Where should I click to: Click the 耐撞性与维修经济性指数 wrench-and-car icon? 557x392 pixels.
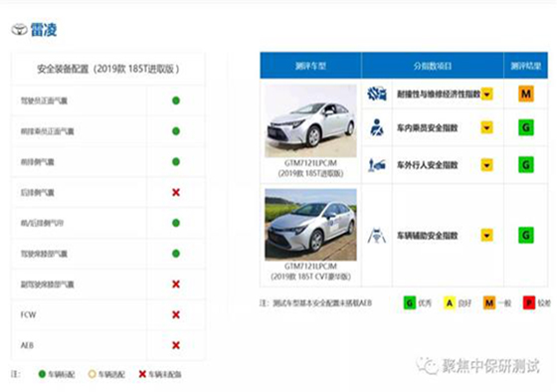pyautogui.click(x=377, y=94)
